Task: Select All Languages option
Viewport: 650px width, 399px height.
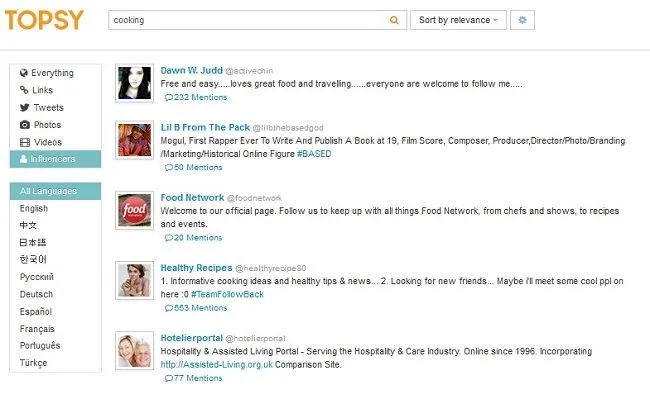Action: tap(56, 191)
